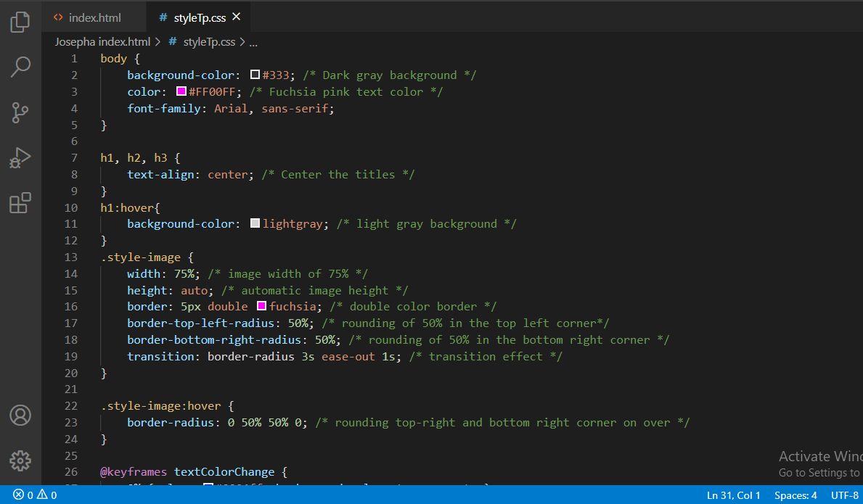Click 'Arial, sans-serif' font value
Image resolution: width=863 pixels, height=504 pixels.
271,108
